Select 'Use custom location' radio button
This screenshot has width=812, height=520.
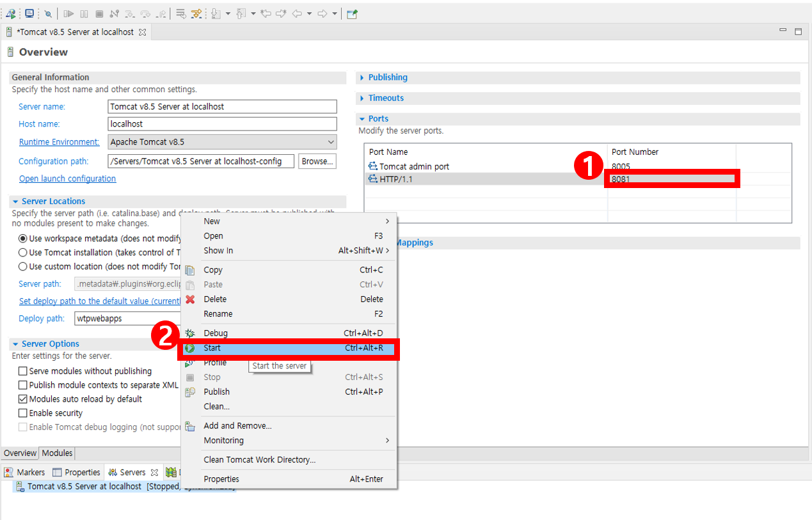pos(23,267)
